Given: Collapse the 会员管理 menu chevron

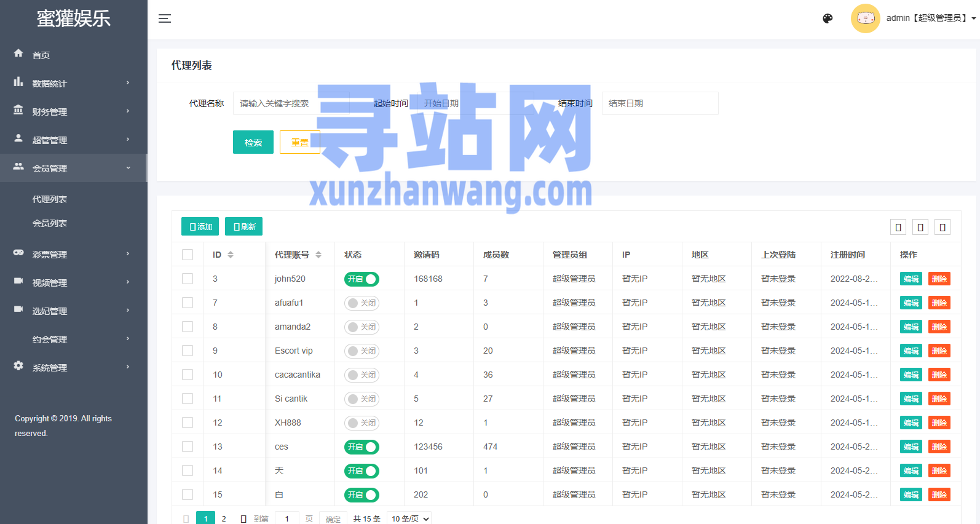Looking at the screenshot, I should click(128, 168).
